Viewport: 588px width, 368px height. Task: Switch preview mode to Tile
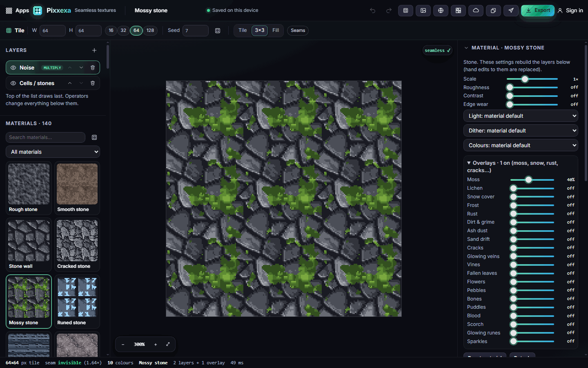pos(243,31)
